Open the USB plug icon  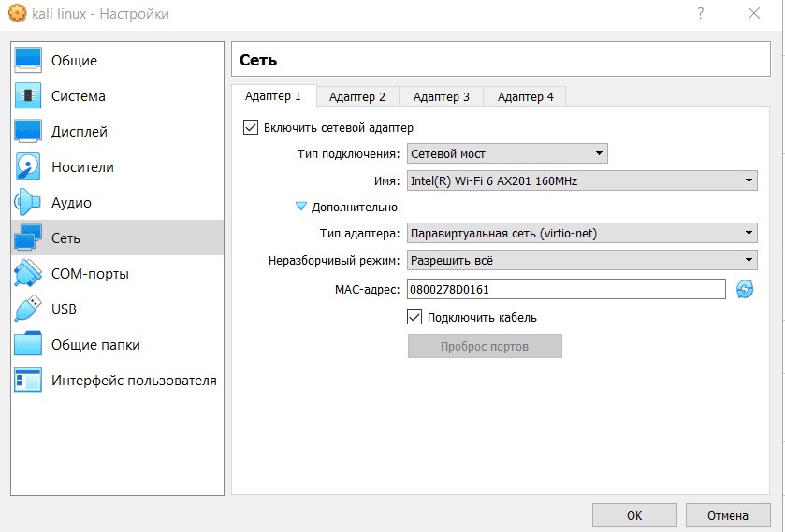tap(28, 309)
